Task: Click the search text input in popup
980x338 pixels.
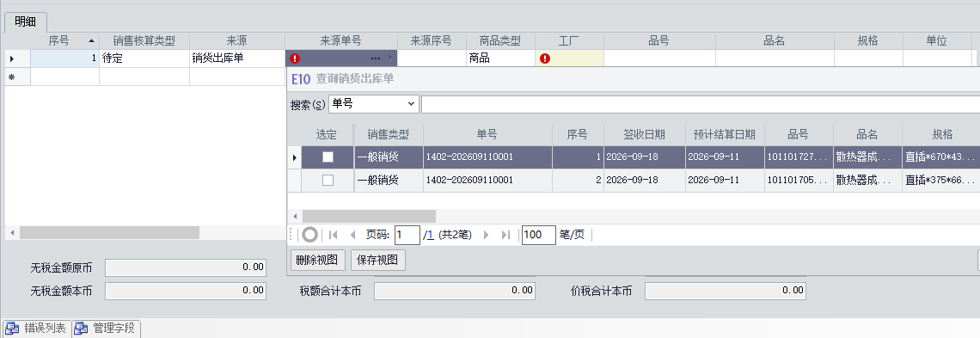Action: pos(700,104)
